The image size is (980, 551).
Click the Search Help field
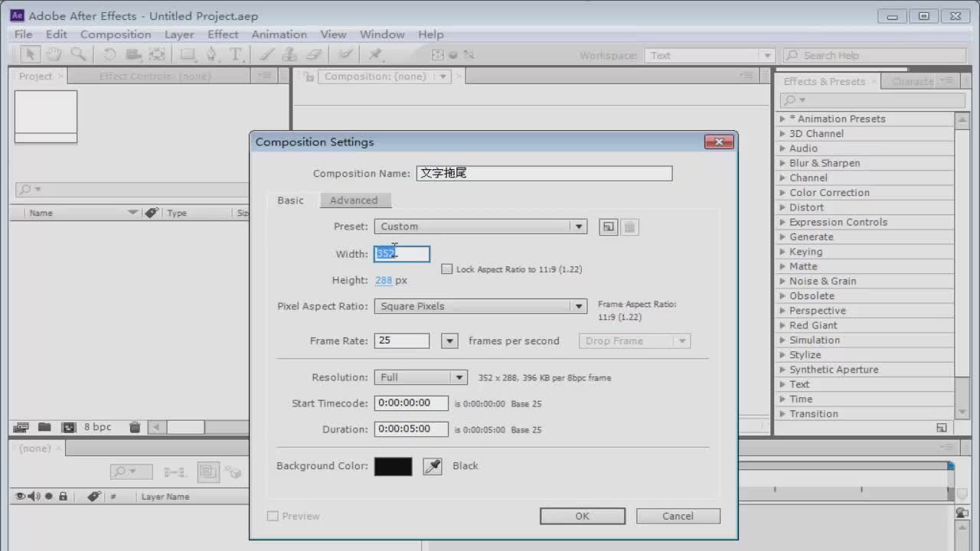click(874, 55)
